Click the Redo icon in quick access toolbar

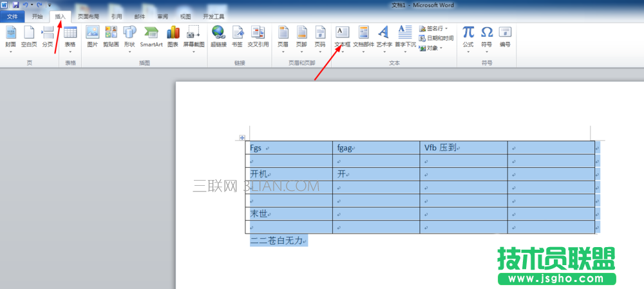(39, 5)
